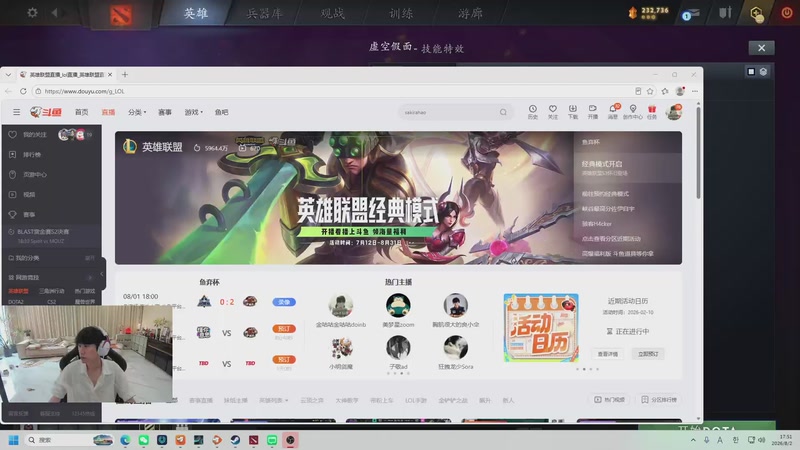The image size is (800, 450).
Task: Switch to Dota 2 英雄 tab
Action: tap(196, 13)
